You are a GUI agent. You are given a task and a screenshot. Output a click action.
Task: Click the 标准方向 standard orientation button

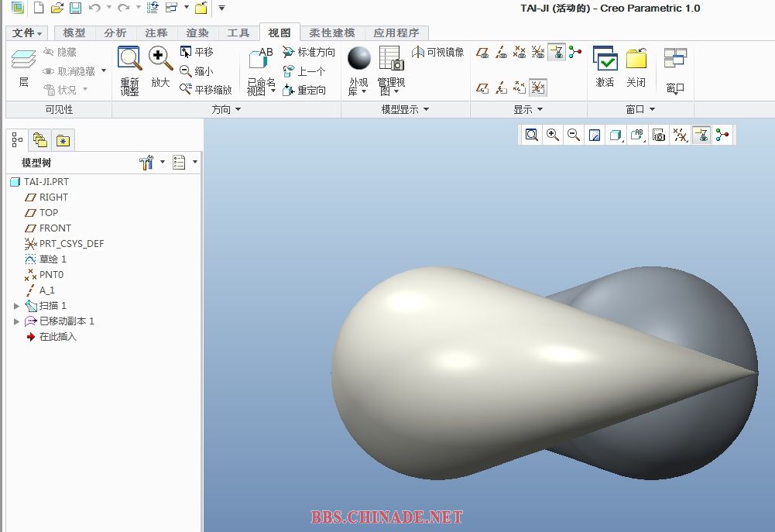tap(308, 52)
